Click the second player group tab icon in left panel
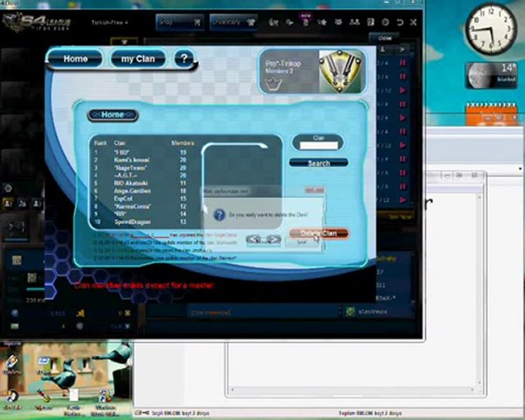525x420 pixels. click(22, 204)
